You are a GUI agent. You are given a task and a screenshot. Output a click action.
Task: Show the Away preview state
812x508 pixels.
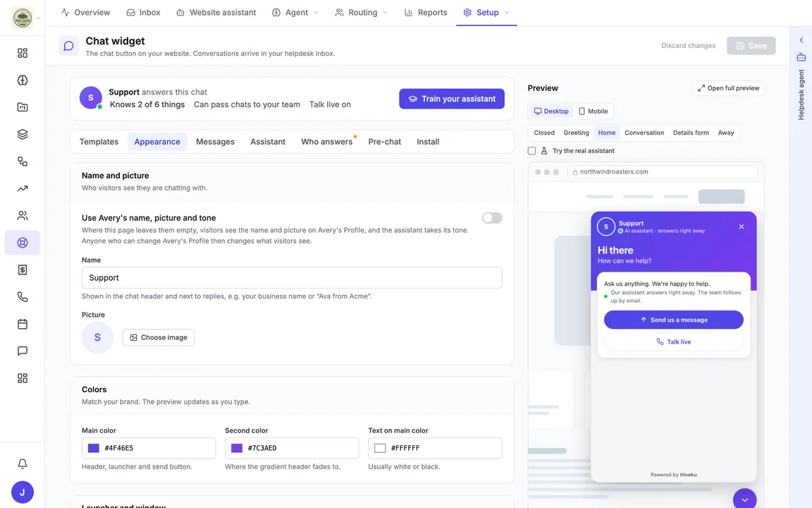(x=725, y=133)
